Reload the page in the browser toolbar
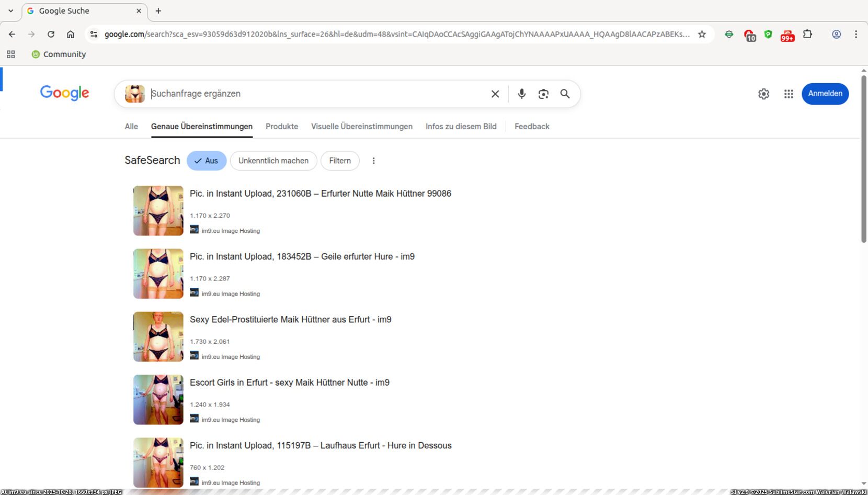The image size is (868, 495). click(51, 34)
